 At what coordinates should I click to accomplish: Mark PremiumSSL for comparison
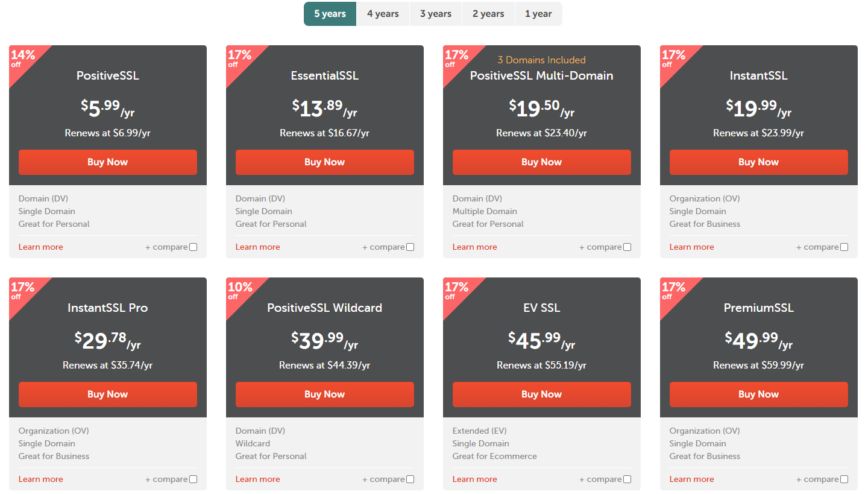(x=844, y=479)
